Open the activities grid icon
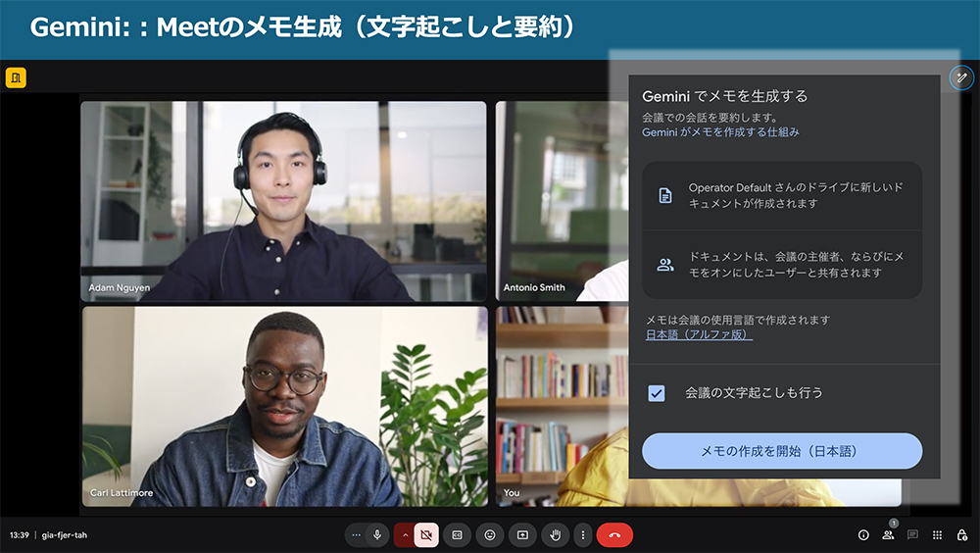 (x=937, y=534)
